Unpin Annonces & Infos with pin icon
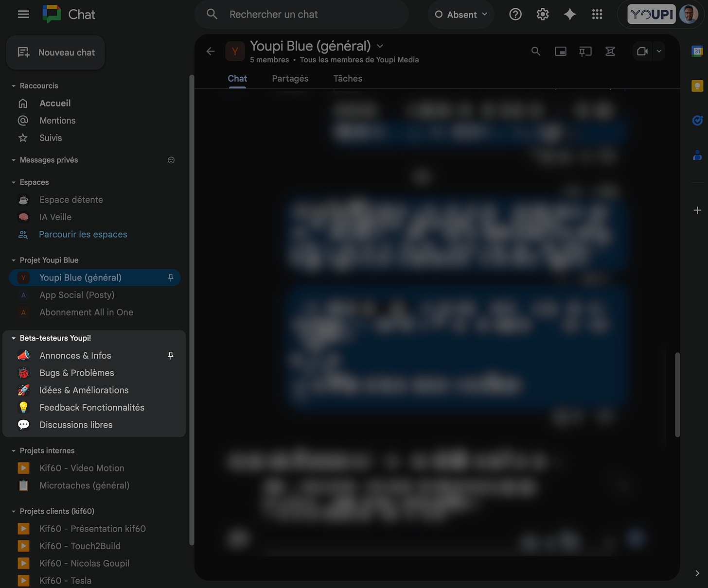The image size is (708, 588). click(171, 356)
